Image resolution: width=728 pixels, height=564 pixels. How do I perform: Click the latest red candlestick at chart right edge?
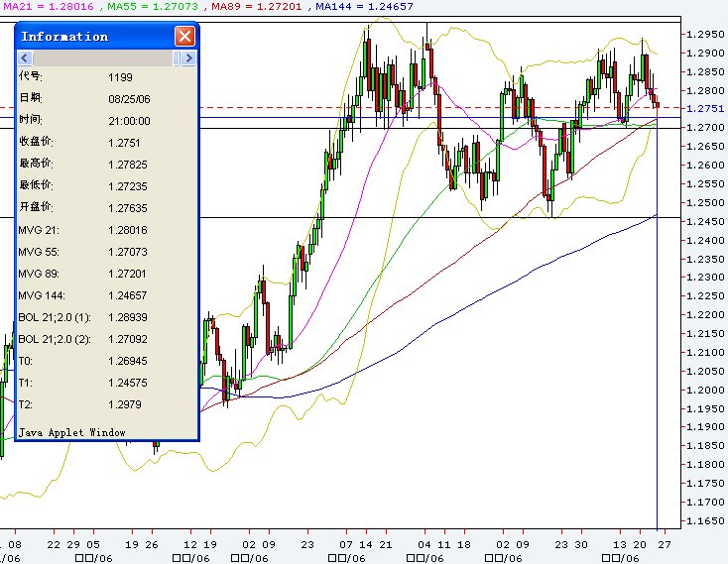pos(657,105)
